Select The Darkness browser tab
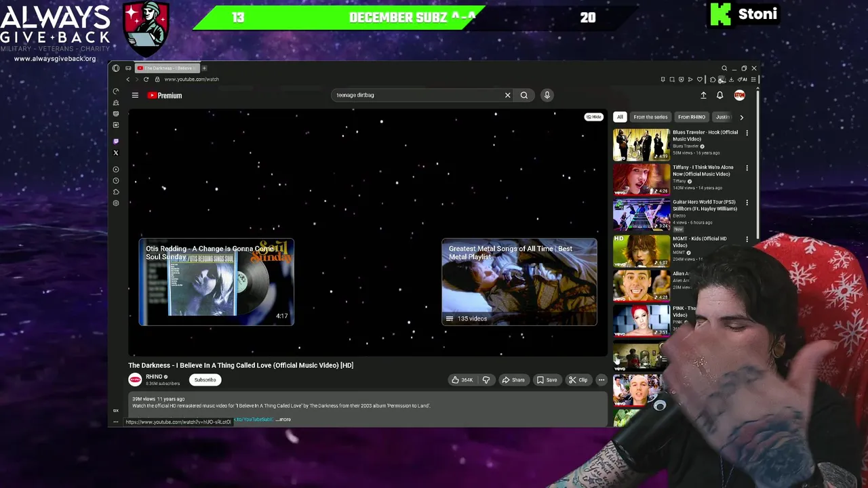 pyautogui.click(x=167, y=68)
